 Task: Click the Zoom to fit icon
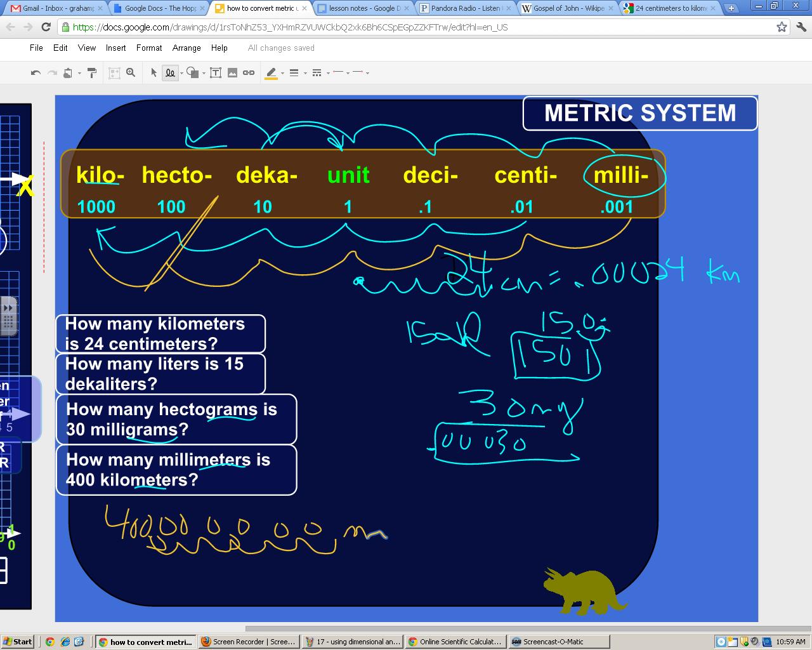(114, 73)
